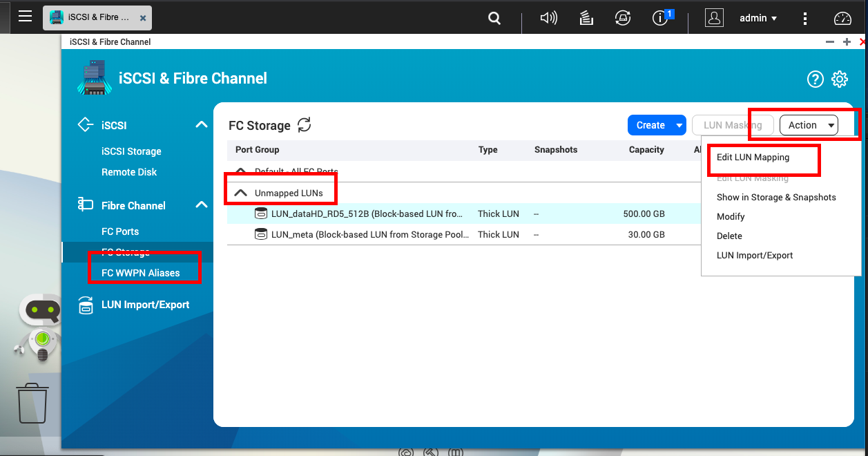Viewport: 868px width, 456px height.
Task: Open LUN Import/Export sidebar entry
Action: tap(145, 305)
